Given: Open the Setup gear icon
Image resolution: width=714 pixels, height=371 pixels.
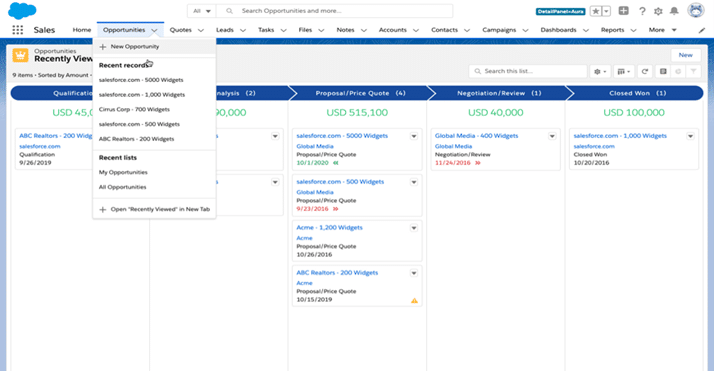Looking at the screenshot, I should (658, 11).
